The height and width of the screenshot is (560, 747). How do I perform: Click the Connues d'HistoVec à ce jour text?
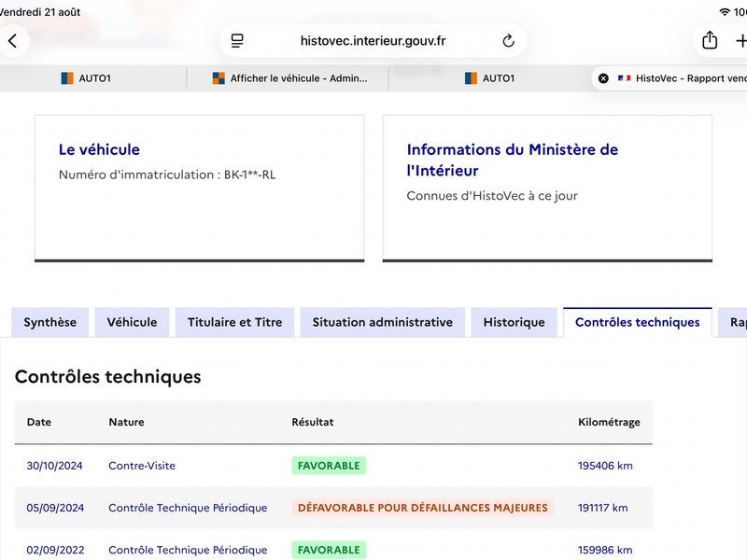(x=492, y=196)
